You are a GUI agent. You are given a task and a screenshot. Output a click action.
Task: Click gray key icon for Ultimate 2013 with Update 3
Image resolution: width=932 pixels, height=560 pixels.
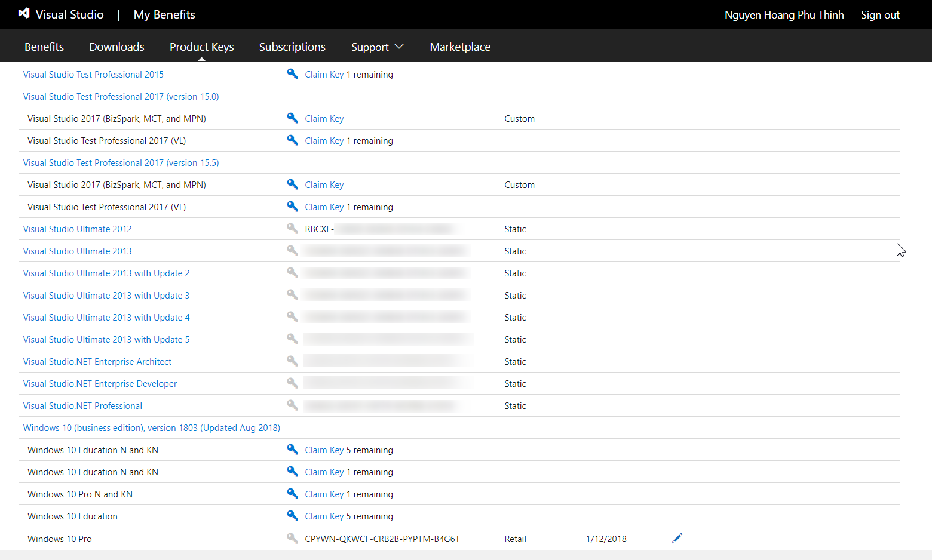(x=292, y=295)
